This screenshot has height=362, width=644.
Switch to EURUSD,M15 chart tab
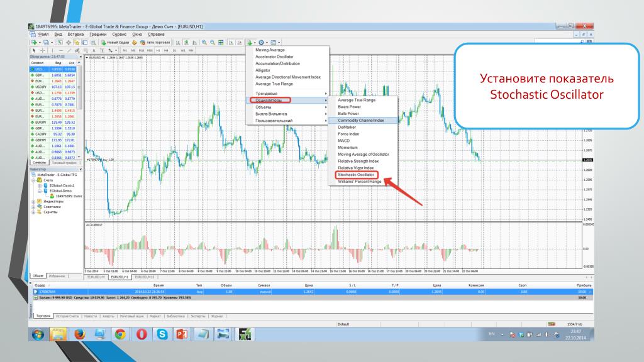(x=145, y=277)
